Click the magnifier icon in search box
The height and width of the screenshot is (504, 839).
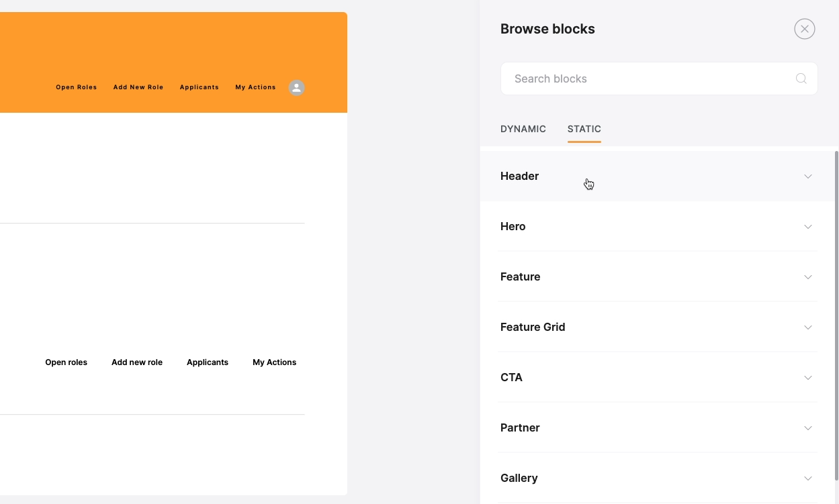(x=801, y=79)
